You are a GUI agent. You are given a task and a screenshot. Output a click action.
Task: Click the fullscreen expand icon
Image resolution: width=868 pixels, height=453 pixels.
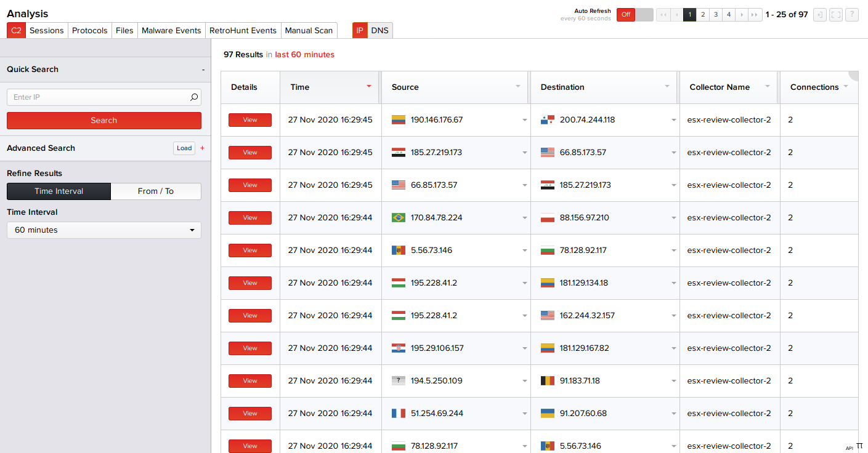point(835,15)
